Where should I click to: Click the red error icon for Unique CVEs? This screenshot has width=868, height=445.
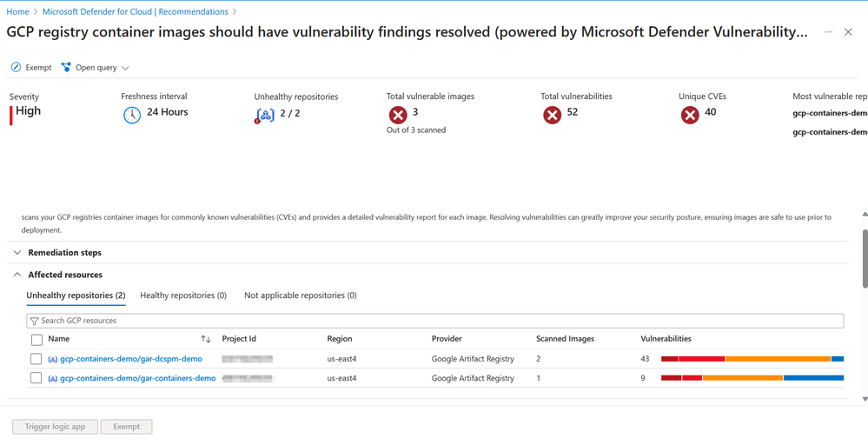(690, 115)
